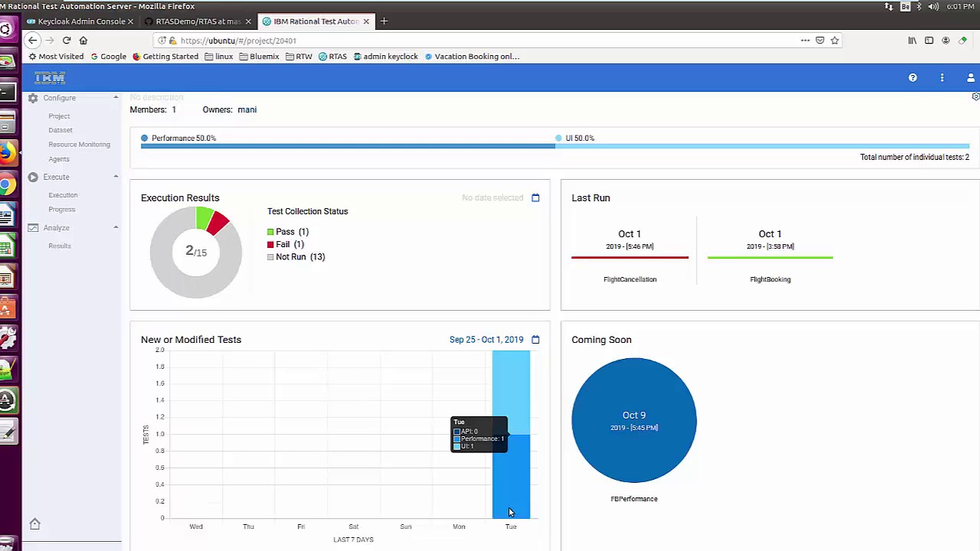Viewport: 980px width, 551px height.
Task: Open the Execution sidebar item
Action: click(x=63, y=195)
